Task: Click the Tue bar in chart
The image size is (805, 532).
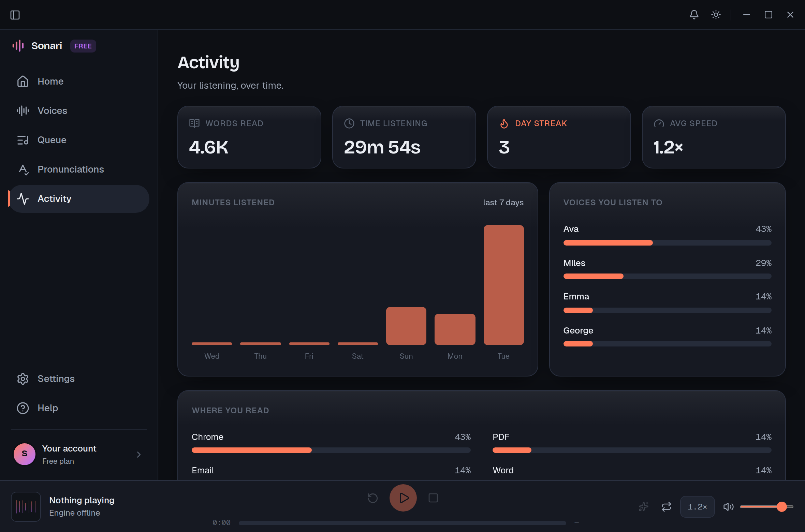Action: tap(503, 285)
